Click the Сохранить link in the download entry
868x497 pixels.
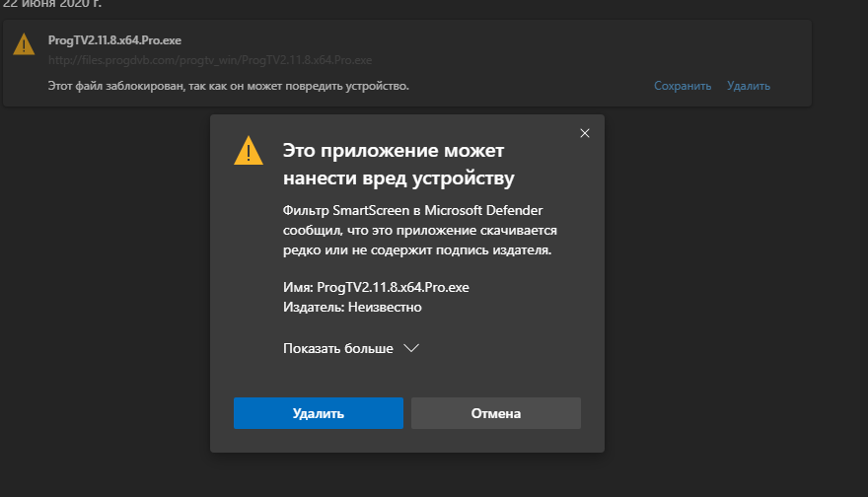(x=683, y=86)
